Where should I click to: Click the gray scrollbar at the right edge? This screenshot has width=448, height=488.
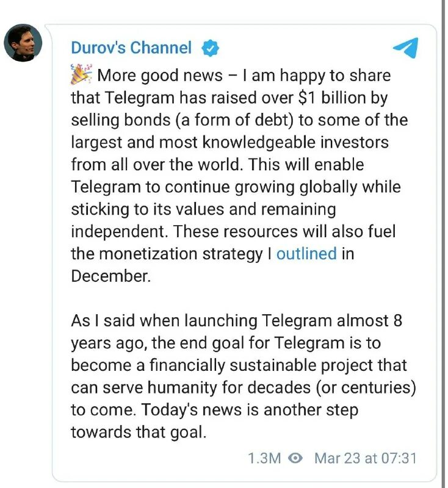coord(443,244)
